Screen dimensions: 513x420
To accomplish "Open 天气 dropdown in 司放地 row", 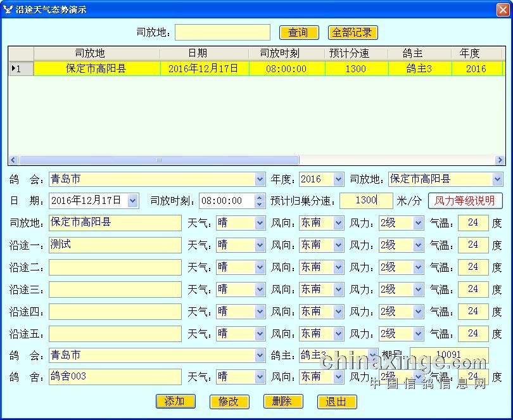I will (260, 223).
